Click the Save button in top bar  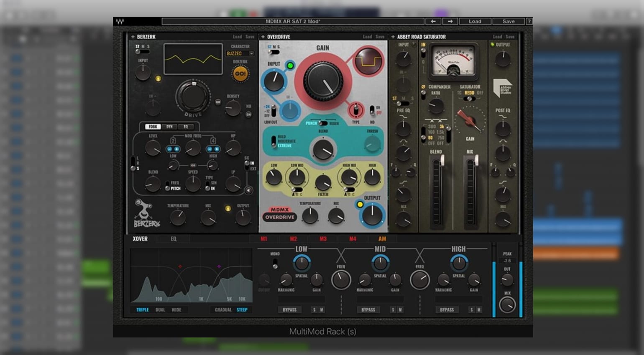pos(509,21)
